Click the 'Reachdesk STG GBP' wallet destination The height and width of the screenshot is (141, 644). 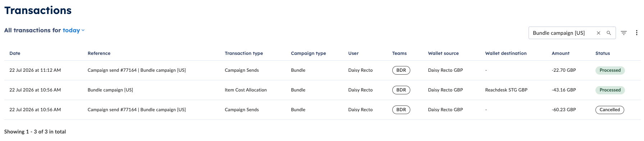[506, 90]
